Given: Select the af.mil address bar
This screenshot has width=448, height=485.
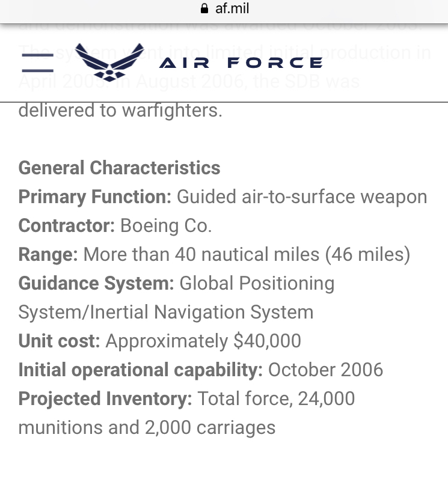Looking at the screenshot, I should point(224,8).
